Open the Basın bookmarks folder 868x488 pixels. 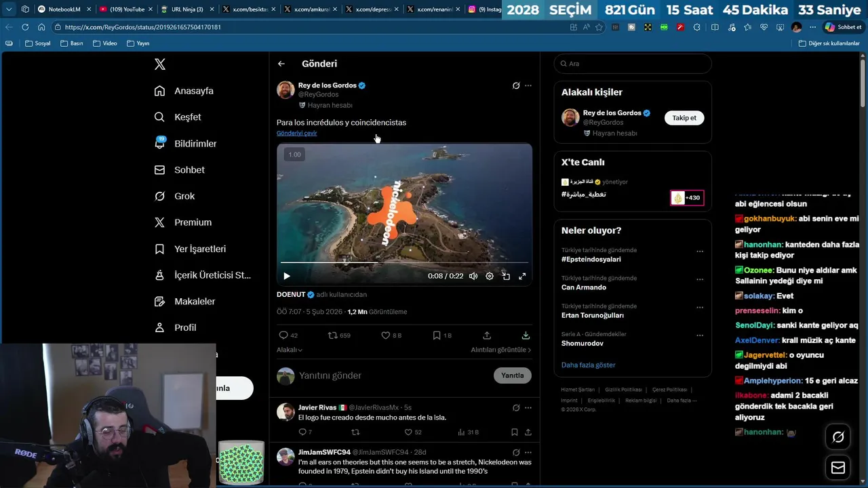coord(71,43)
